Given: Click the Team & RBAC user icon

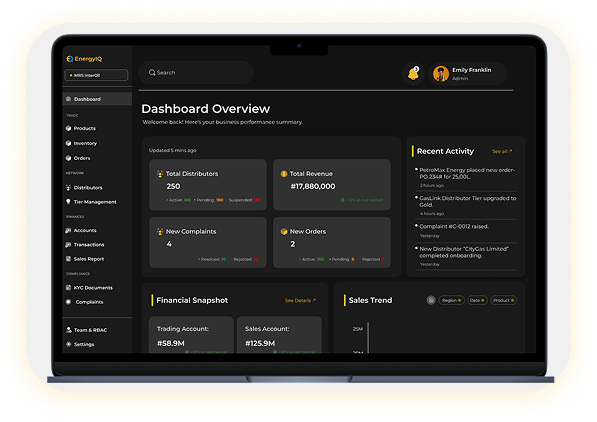Looking at the screenshot, I should coord(69,330).
